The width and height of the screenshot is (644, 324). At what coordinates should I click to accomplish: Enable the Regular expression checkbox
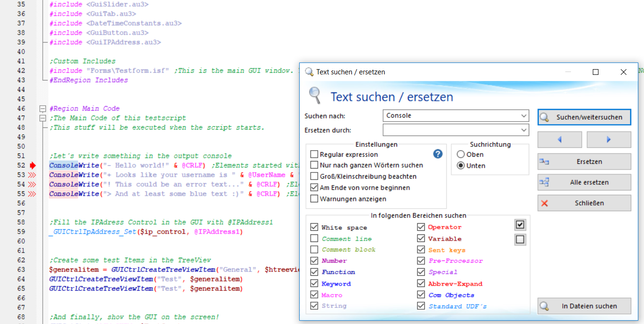point(314,154)
